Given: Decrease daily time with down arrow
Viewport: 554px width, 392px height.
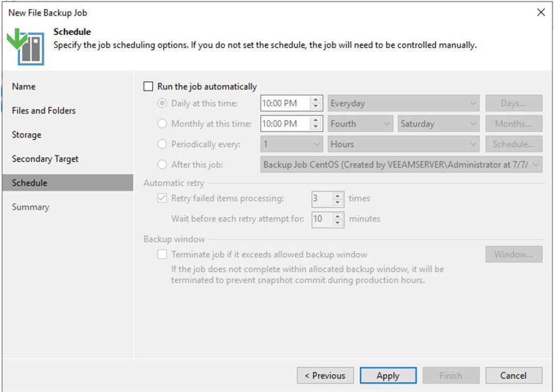Looking at the screenshot, I should (x=315, y=107).
